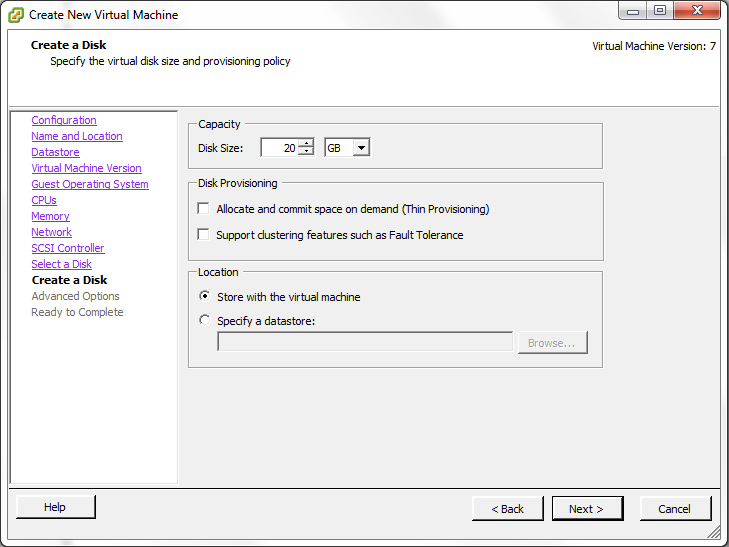Enable Thin Provisioning checkbox
This screenshot has width=729, height=547.
tap(204, 208)
